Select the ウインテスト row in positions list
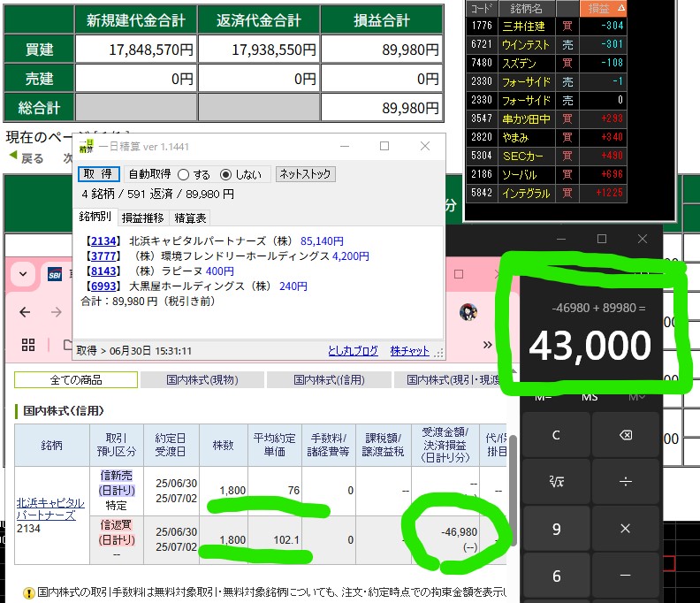 tap(546, 45)
